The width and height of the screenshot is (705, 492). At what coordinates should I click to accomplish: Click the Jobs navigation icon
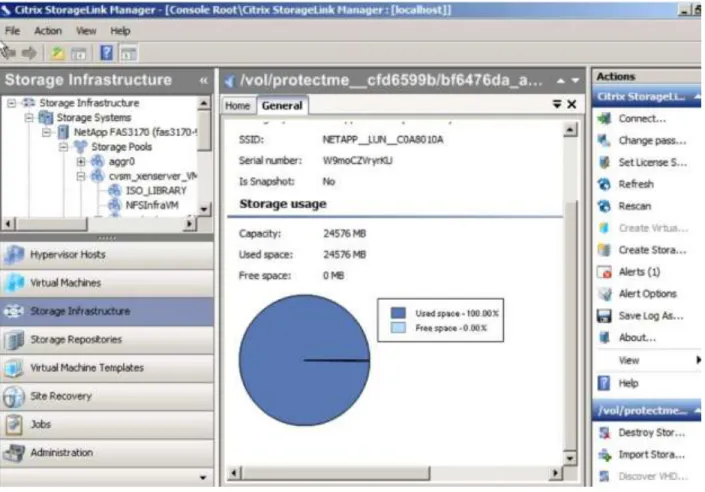click(x=13, y=425)
